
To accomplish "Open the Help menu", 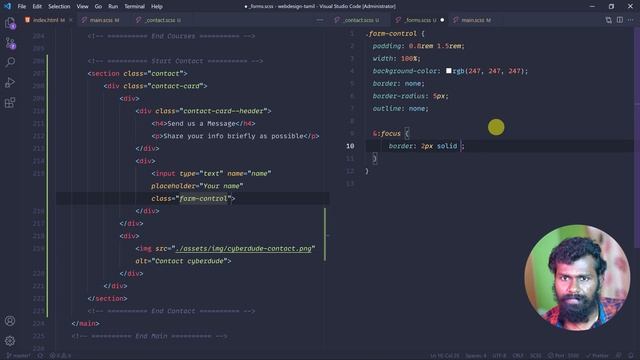I will pyautogui.click(x=157, y=7).
